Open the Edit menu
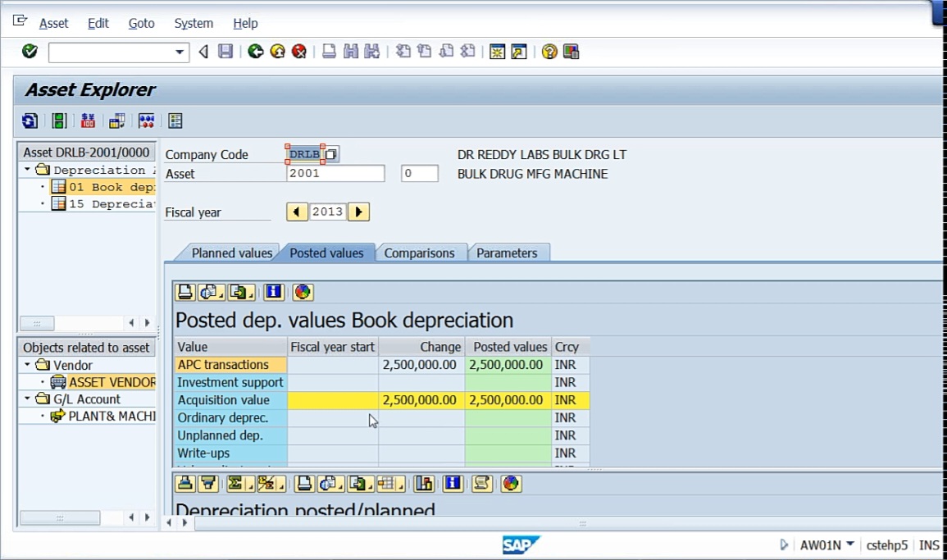Screen dimensions: 947x560 98,23
